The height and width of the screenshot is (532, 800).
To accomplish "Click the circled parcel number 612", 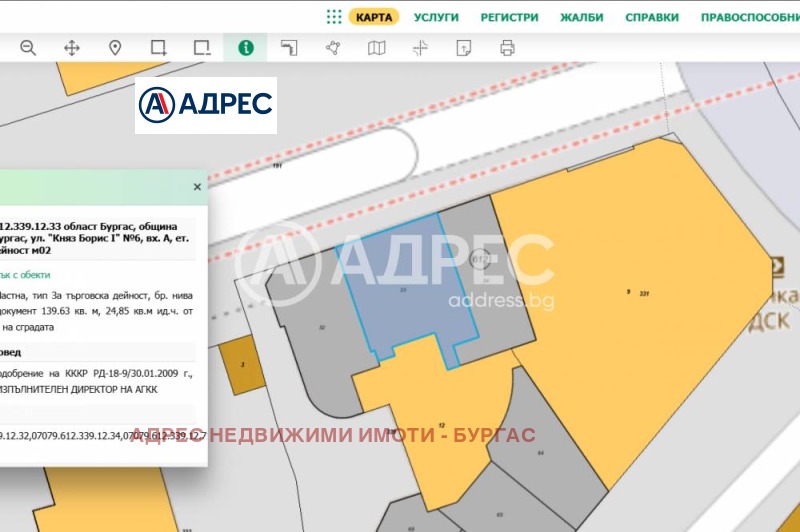I will pyautogui.click(x=480, y=259).
